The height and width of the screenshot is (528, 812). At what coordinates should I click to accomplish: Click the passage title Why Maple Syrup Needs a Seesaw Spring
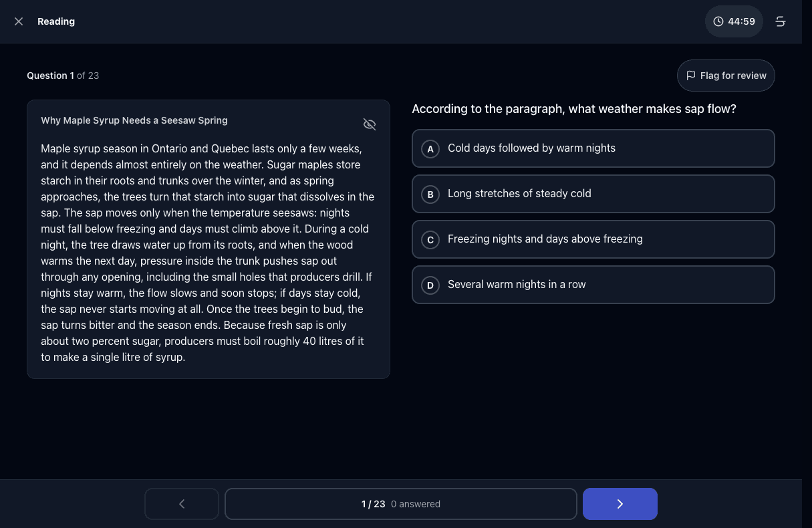pyautogui.click(x=134, y=120)
